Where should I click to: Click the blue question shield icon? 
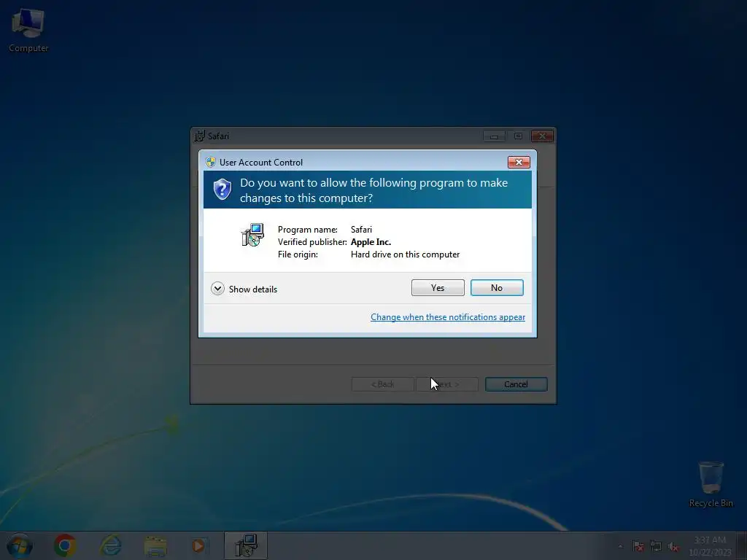point(222,190)
